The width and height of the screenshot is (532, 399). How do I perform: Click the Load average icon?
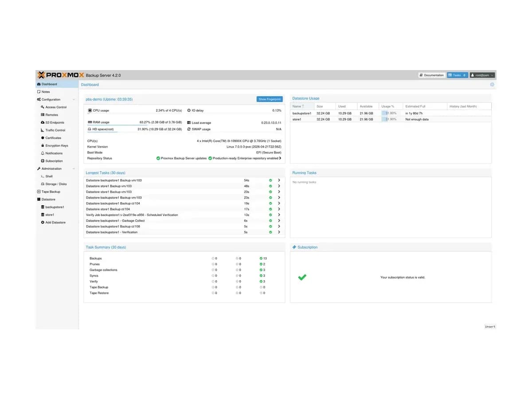189,123
